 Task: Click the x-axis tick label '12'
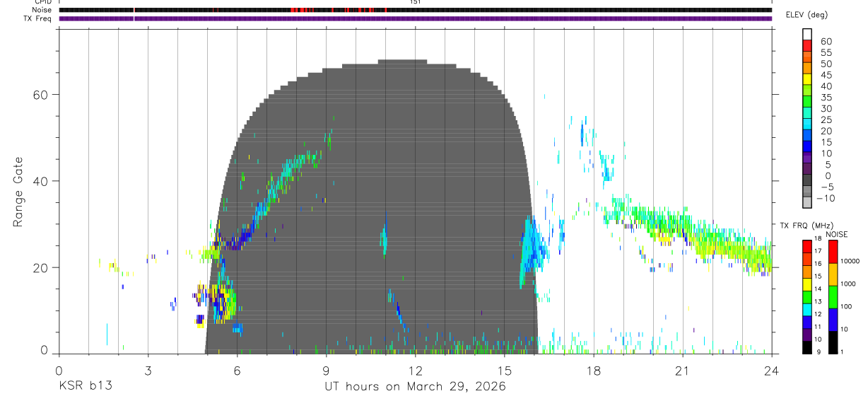[x=415, y=370]
